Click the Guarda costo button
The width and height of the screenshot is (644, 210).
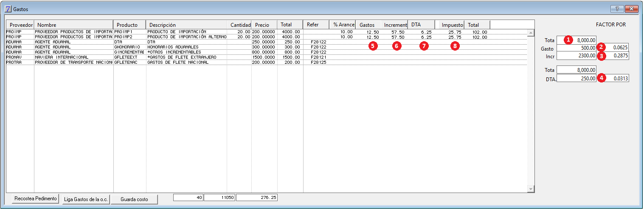coord(134,199)
